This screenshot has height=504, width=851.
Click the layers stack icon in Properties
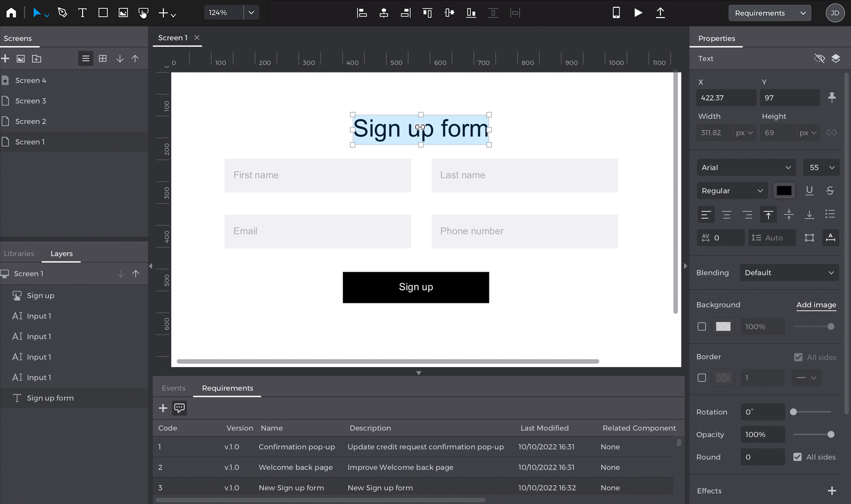click(x=835, y=59)
